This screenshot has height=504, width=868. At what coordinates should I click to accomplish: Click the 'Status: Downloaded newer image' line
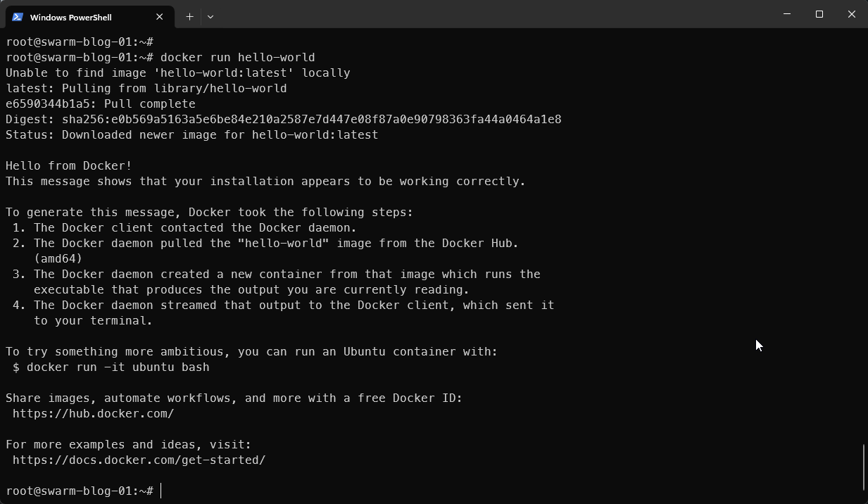pos(191,134)
